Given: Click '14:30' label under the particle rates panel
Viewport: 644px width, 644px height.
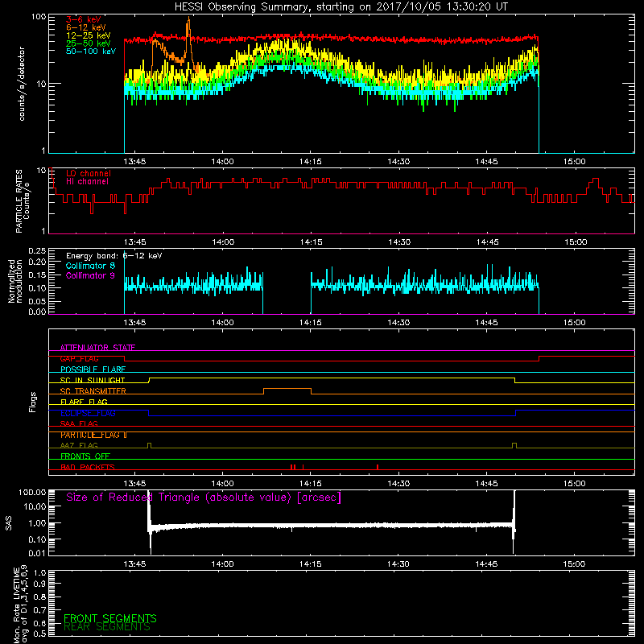Looking at the screenshot, I should [x=399, y=242].
